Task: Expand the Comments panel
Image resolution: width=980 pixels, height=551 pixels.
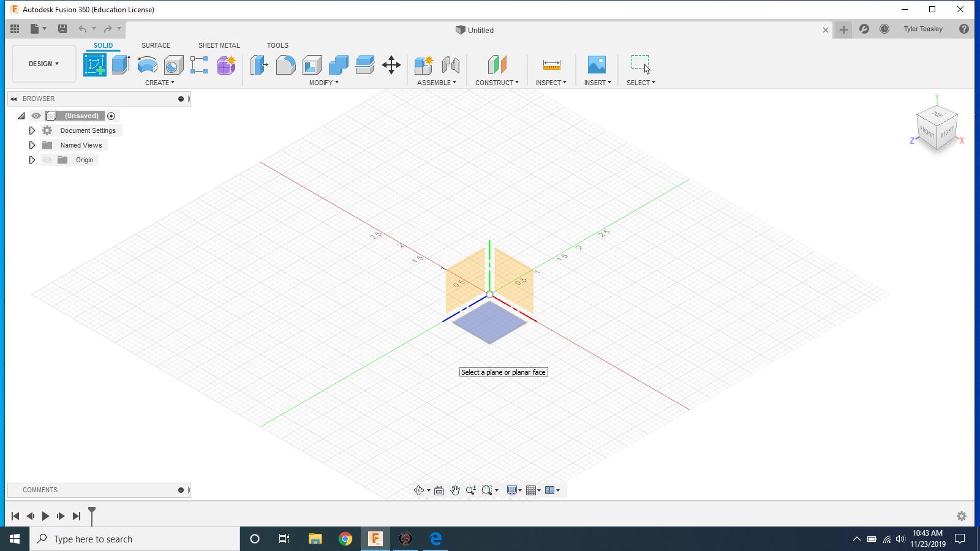Action: [181, 490]
